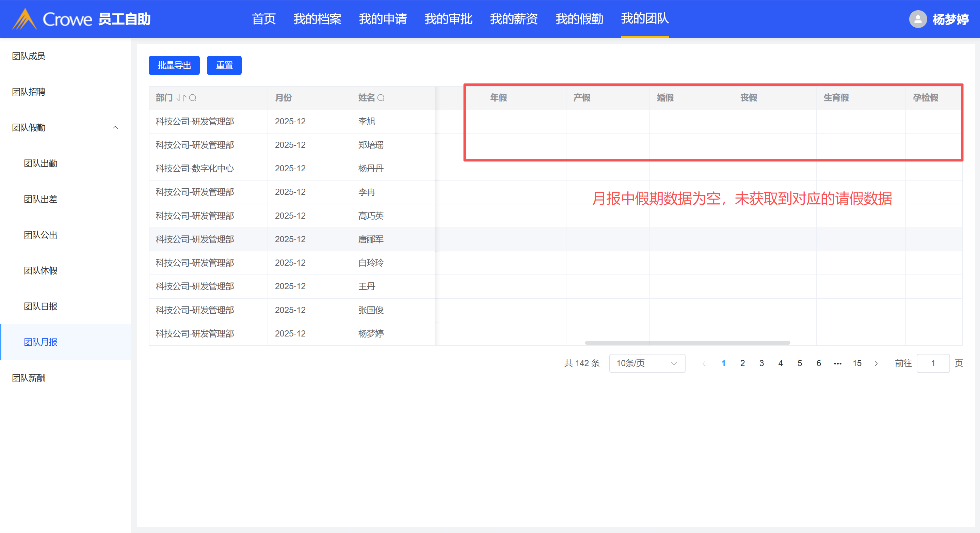Image resolution: width=980 pixels, height=533 pixels.
Task: Click the pagination ellipsis jump button
Action: 838,364
